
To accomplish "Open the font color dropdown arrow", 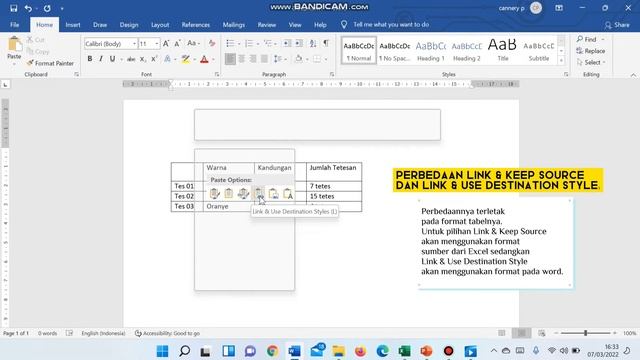I will (x=213, y=60).
